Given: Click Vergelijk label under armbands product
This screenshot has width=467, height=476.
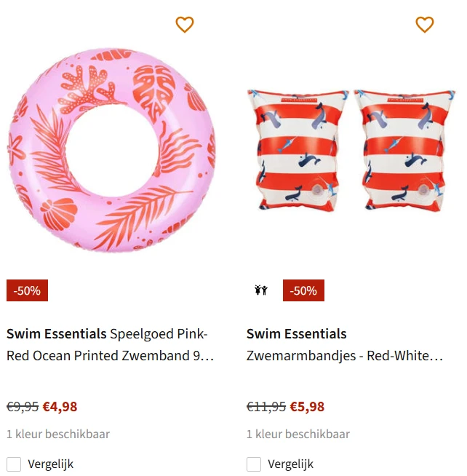Looking at the screenshot, I should (290, 464).
